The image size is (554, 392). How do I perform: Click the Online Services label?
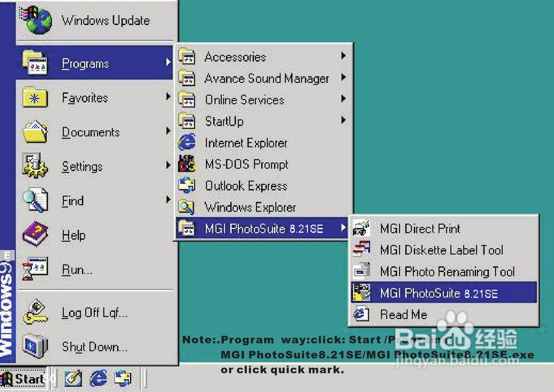coord(244,100)
